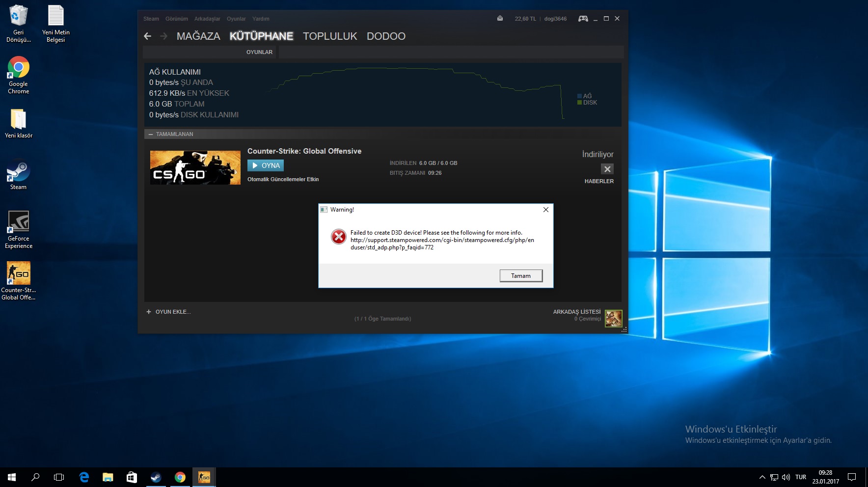The image size is (868, 487).
Task: Select Yeni klasör desktop folder
Action: tap(19, 123)
